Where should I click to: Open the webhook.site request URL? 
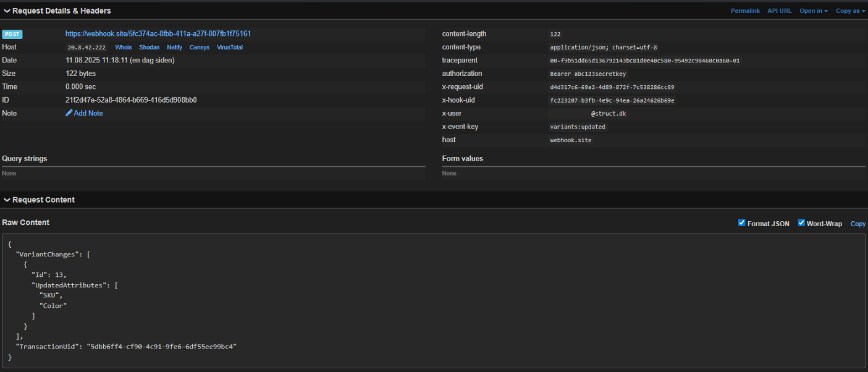coord(158,34)
